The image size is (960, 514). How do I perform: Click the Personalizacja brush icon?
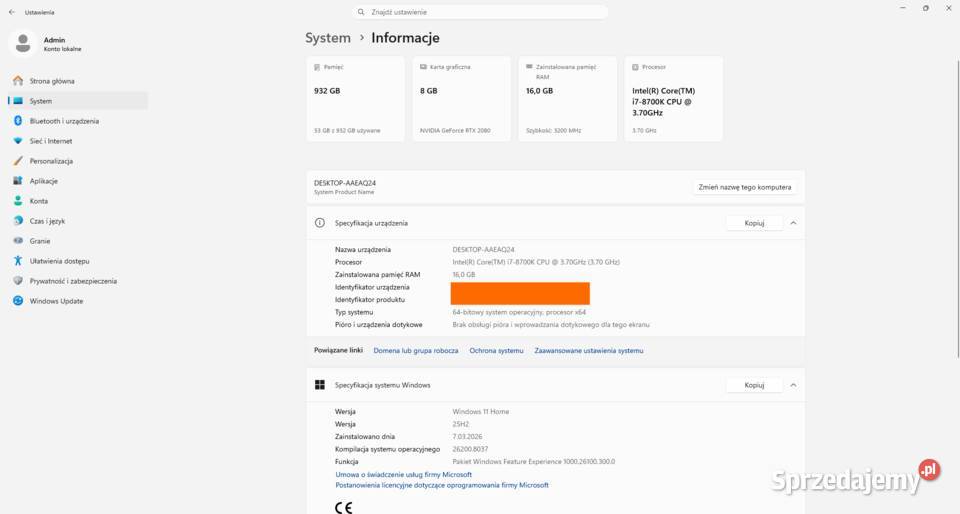click(x=18, y=161)
